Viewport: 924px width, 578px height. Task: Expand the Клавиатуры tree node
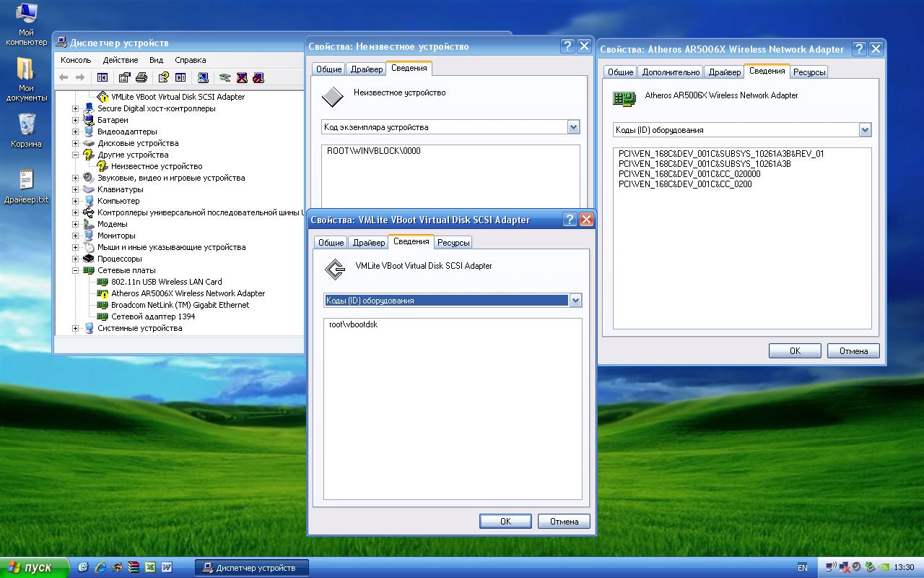point(75,189)
